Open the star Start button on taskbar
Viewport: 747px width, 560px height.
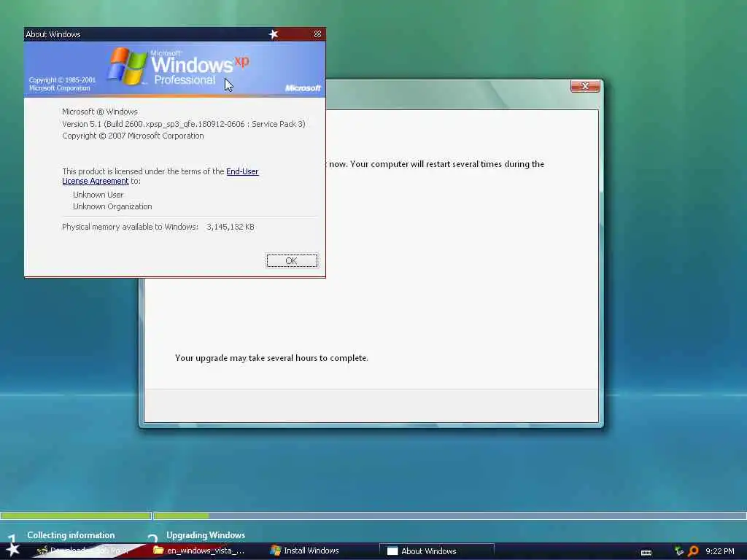pos(12,550)
